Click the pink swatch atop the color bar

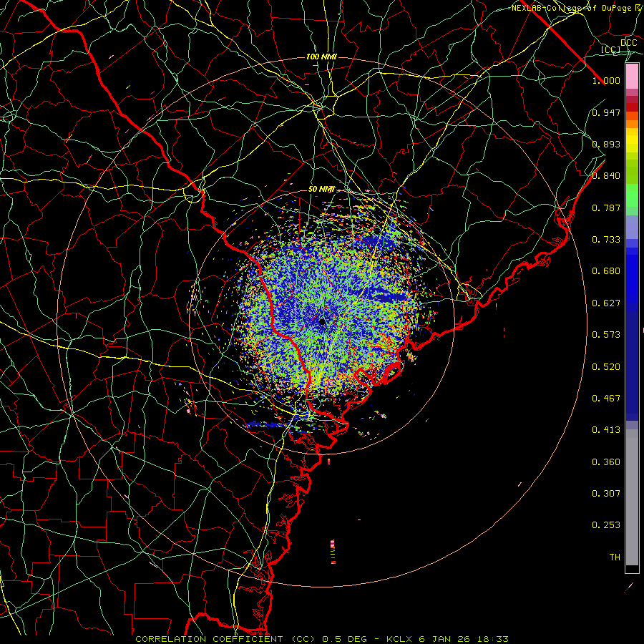[632, 77]
